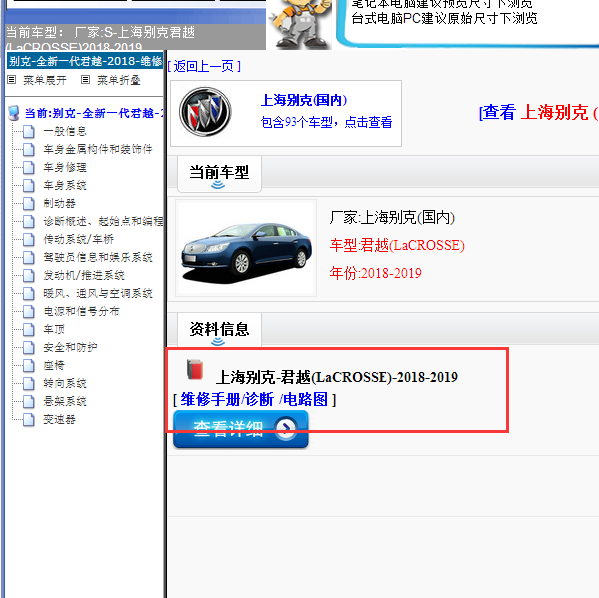Click the 菜单展开 square icon
This screenshot has width=599, height=598.
point(12,80)
